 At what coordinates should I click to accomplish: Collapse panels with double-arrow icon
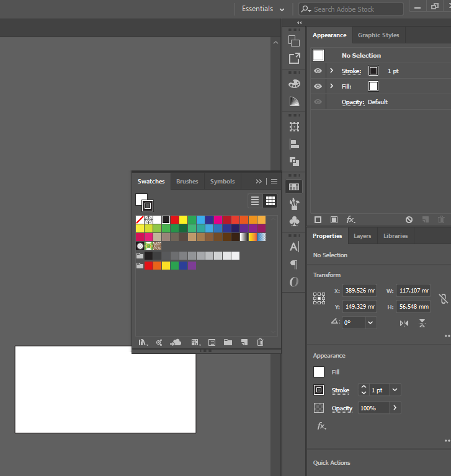[300, 23]
